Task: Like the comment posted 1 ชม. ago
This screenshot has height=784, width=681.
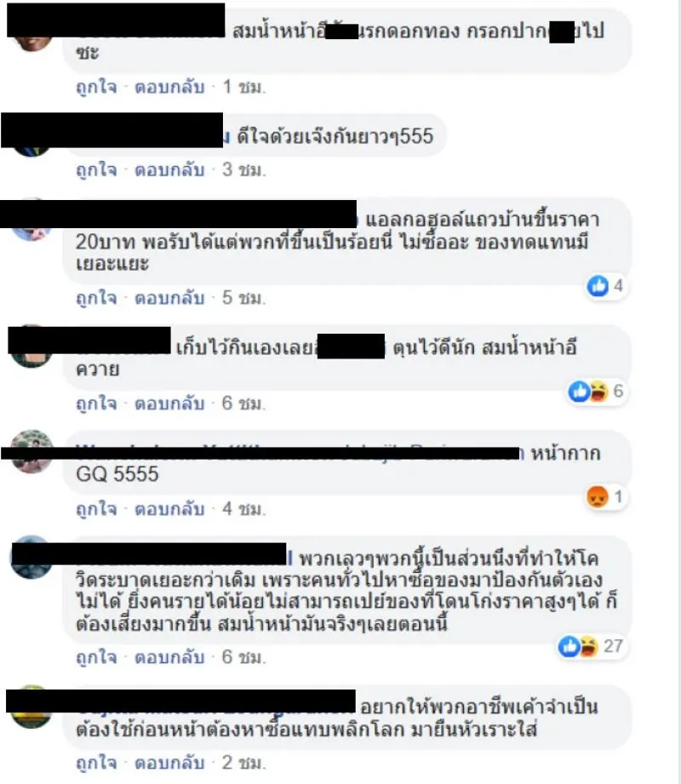Action: coord(96,87)
